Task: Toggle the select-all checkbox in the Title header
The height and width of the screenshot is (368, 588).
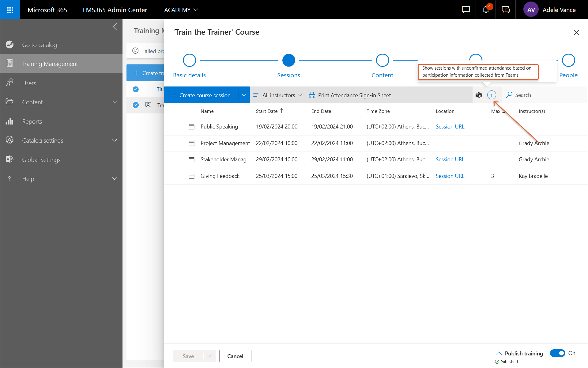Action: [136, 89]
